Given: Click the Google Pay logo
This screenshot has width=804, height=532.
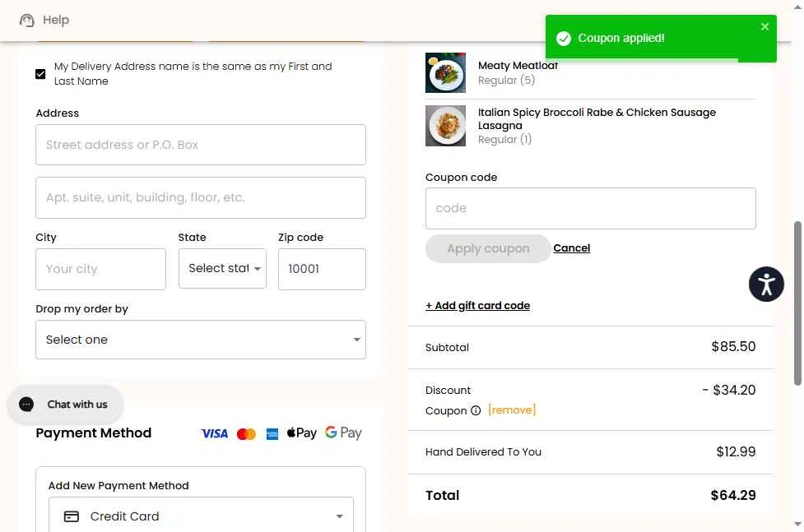Looking at the screenshot, I should (343, 433).
